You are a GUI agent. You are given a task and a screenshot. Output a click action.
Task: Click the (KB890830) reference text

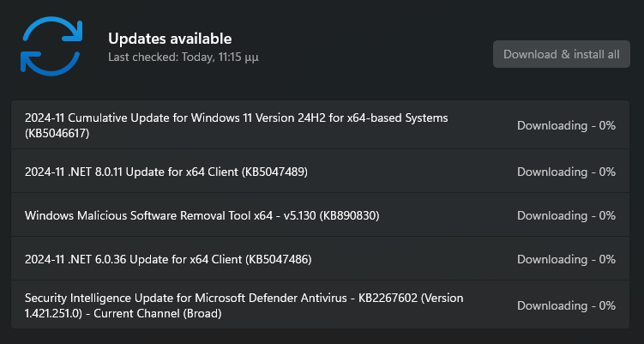[349, 215]
